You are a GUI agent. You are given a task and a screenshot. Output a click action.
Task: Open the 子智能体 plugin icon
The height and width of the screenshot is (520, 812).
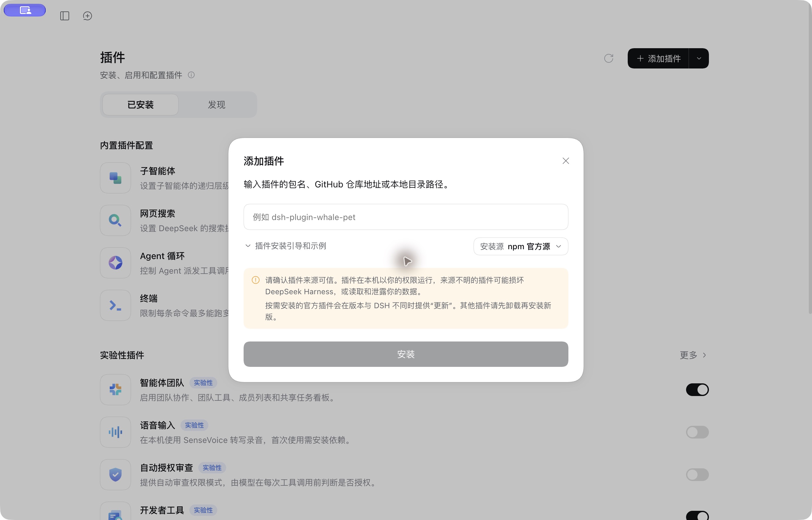click(115, 178)
